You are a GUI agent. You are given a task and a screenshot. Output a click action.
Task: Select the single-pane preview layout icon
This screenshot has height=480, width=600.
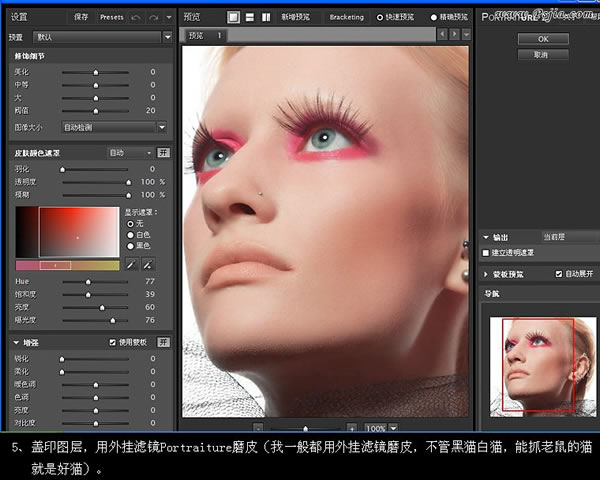click(x=233, y=17)
